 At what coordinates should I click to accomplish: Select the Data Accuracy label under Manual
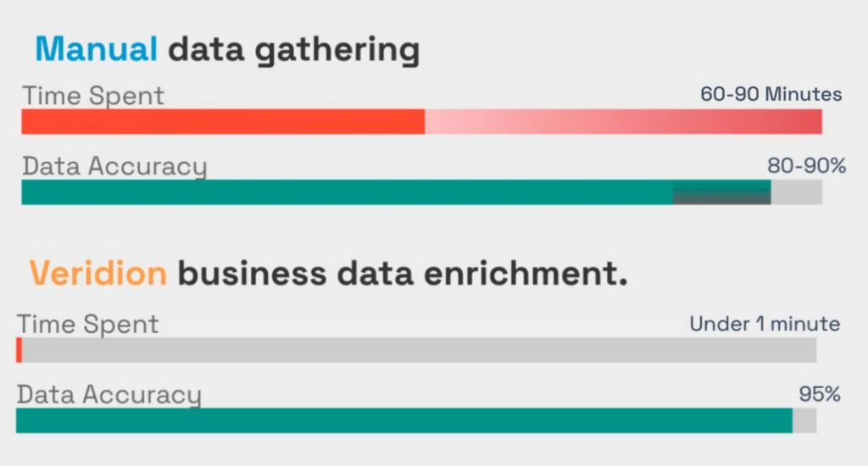pos(114,167)
